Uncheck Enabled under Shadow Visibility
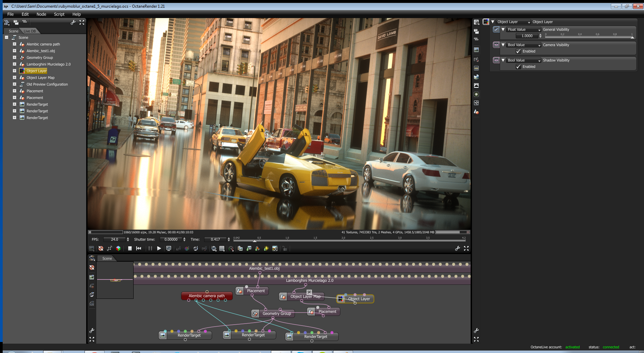Viewport: 644px width, 353px height. (518, 67)
